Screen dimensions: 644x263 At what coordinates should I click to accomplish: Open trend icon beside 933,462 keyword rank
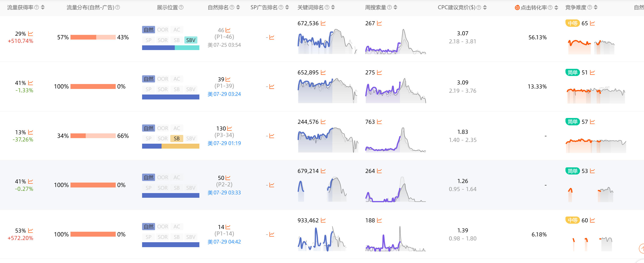tap(323, 220)
